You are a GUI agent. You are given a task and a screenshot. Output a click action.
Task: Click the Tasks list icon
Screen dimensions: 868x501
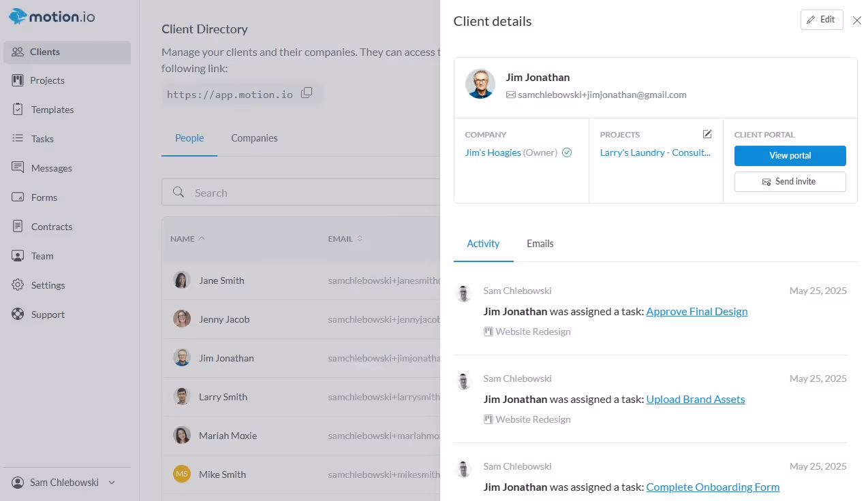click(x=18, y=139)
